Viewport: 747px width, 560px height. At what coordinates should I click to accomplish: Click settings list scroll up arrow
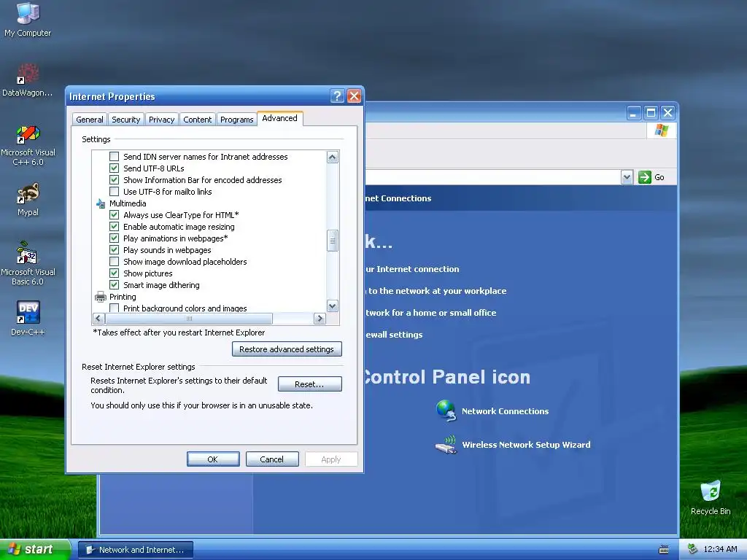[333, 157]
